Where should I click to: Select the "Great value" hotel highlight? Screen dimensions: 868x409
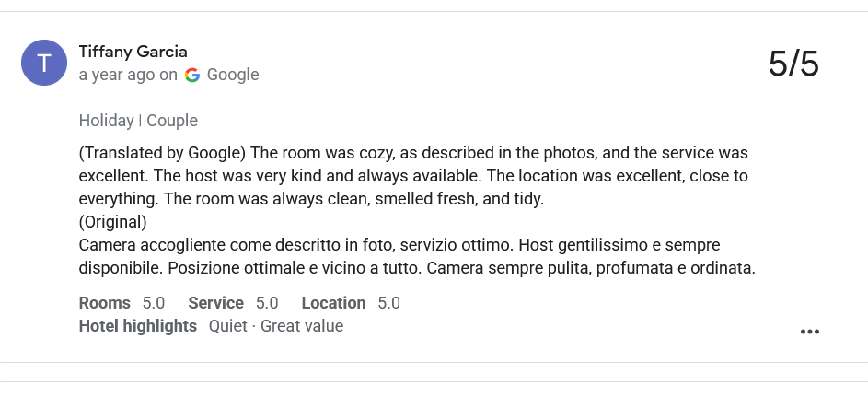(x=302, y=326)
